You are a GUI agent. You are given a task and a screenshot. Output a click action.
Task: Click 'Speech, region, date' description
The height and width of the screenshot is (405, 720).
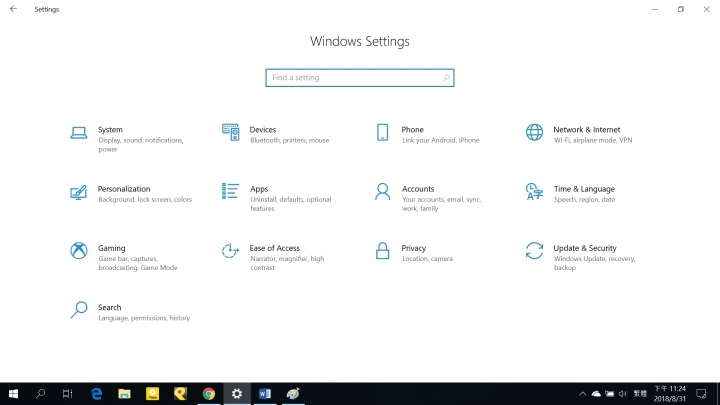(x=584, y=199)
